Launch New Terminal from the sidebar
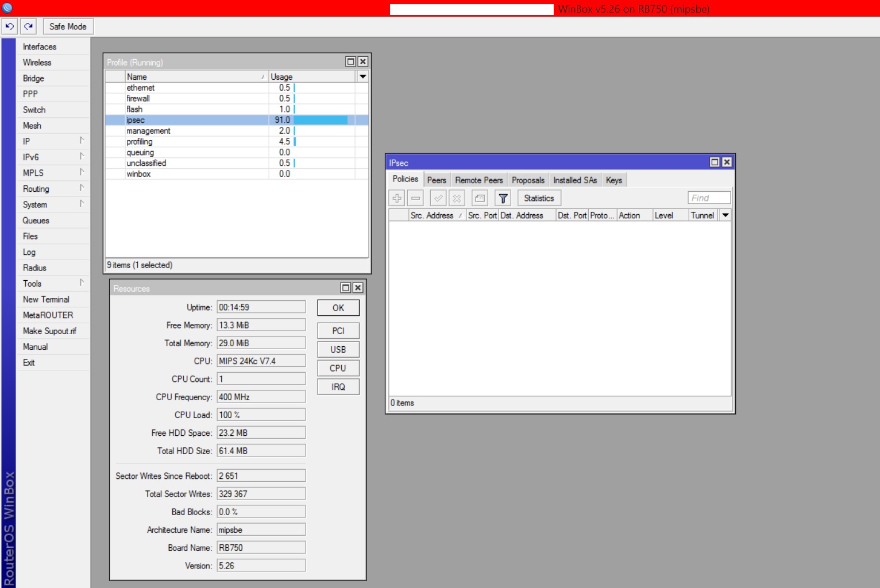Viewport: 880px width, 588px height. pos(53,299)
